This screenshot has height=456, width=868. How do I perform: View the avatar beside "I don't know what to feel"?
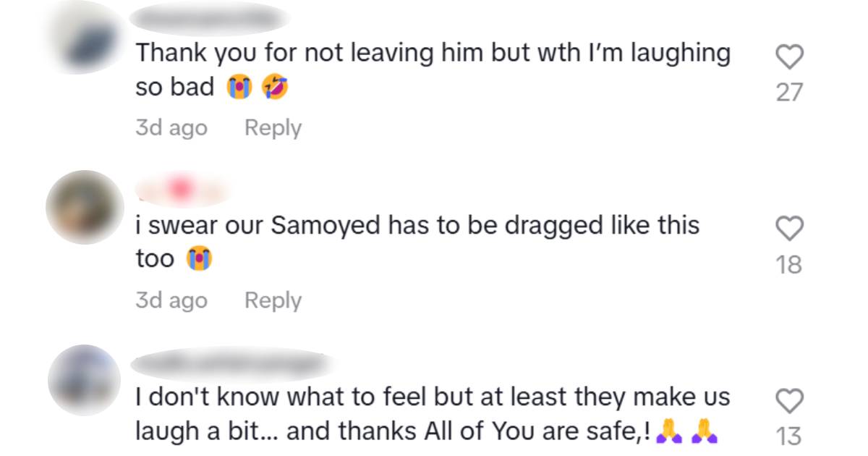pos(83,380)
